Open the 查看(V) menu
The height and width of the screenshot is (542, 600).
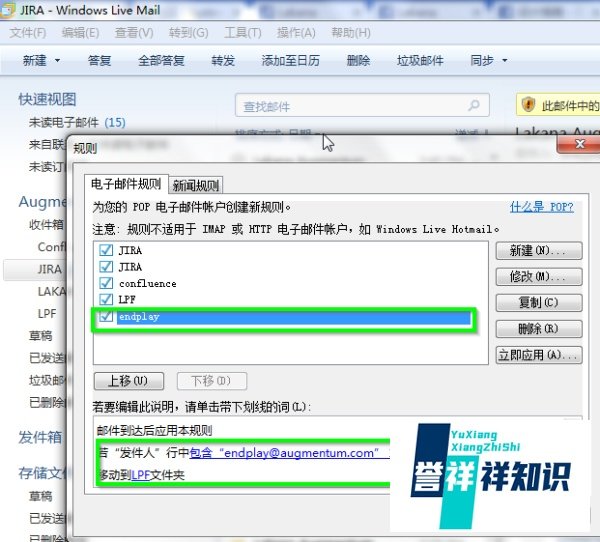[134, 33]
